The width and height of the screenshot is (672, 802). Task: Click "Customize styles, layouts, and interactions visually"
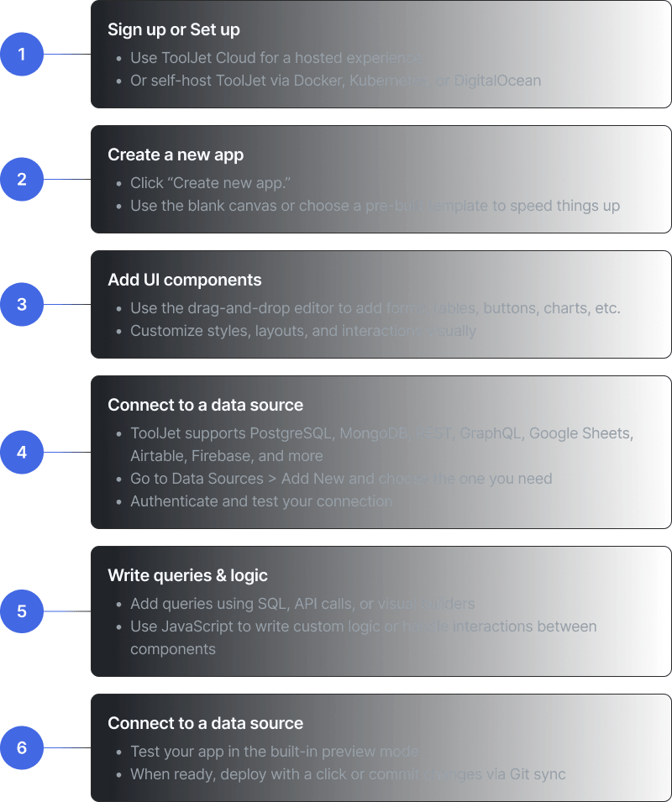pos(302,331)
